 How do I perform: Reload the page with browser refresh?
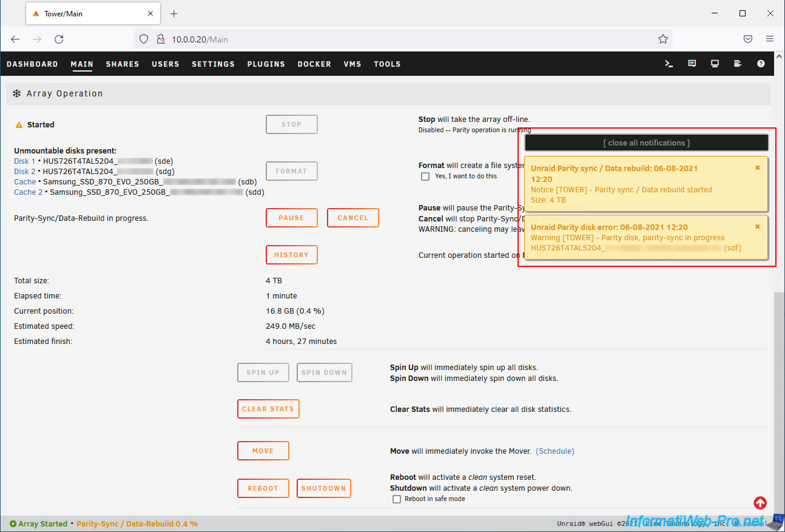(59, 39)
